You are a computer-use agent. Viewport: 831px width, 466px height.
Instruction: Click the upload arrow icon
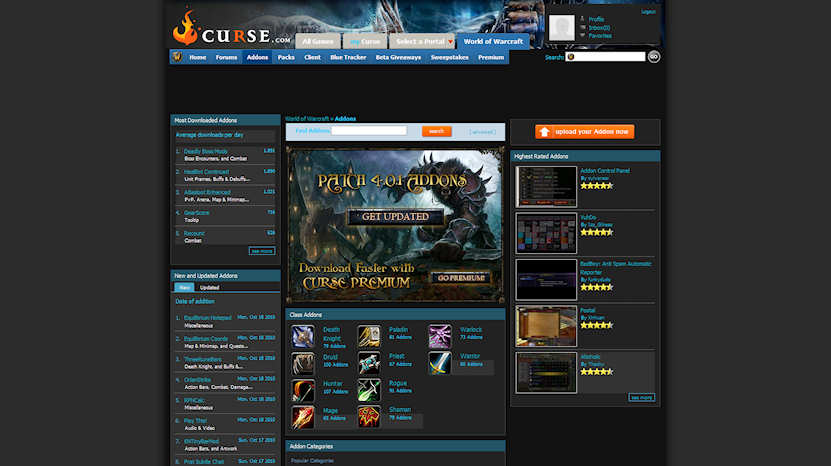pyautogui.click(x=544, y=131)
